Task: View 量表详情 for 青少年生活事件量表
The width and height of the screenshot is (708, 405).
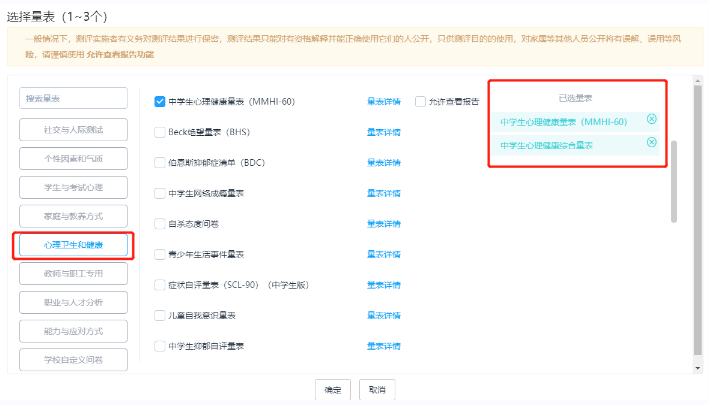Action: [x=383, y=254]
